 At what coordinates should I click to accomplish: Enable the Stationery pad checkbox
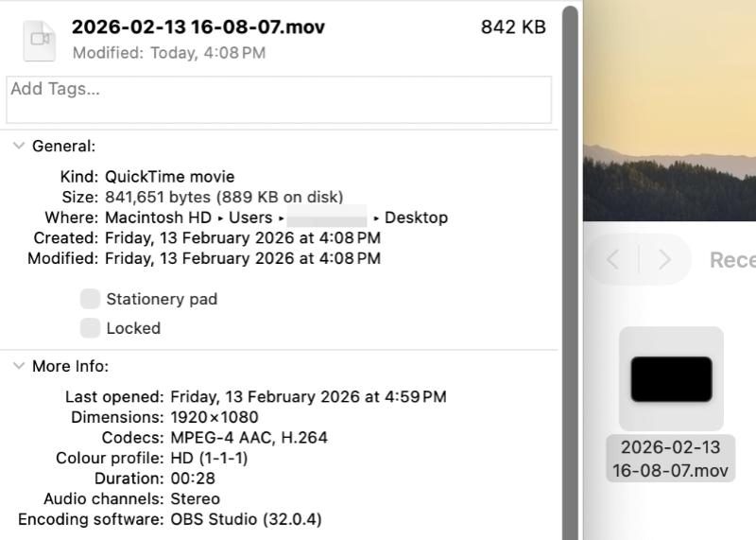(90, 299)
